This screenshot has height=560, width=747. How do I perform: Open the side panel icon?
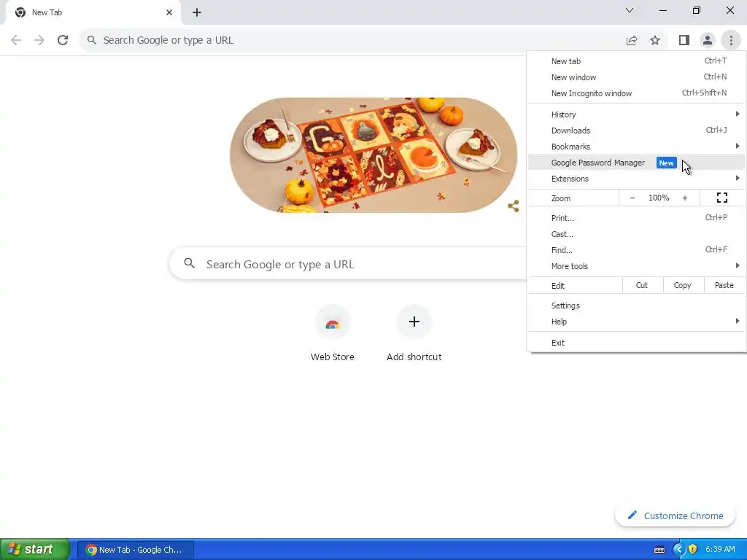pyautogui.click(x=684, y=41)
